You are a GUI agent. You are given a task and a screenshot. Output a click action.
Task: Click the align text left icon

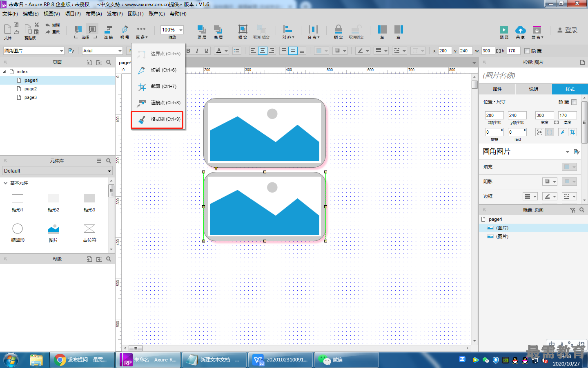click(253, 51)
